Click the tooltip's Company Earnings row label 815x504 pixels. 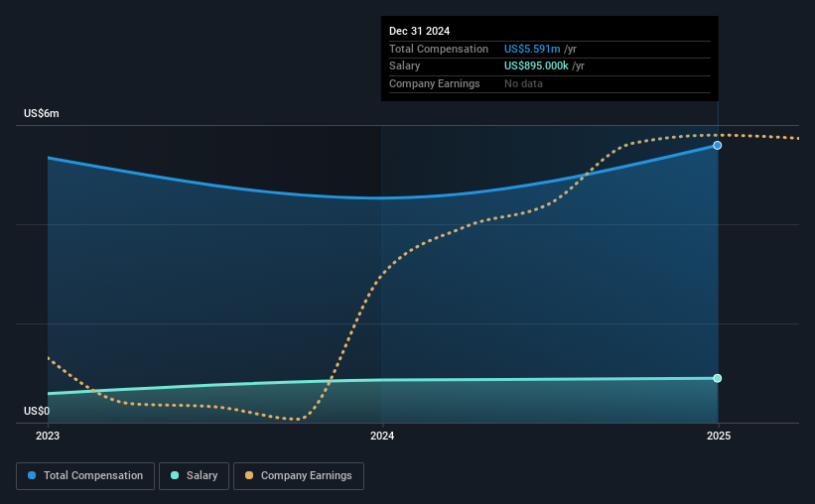click(435, 83)
